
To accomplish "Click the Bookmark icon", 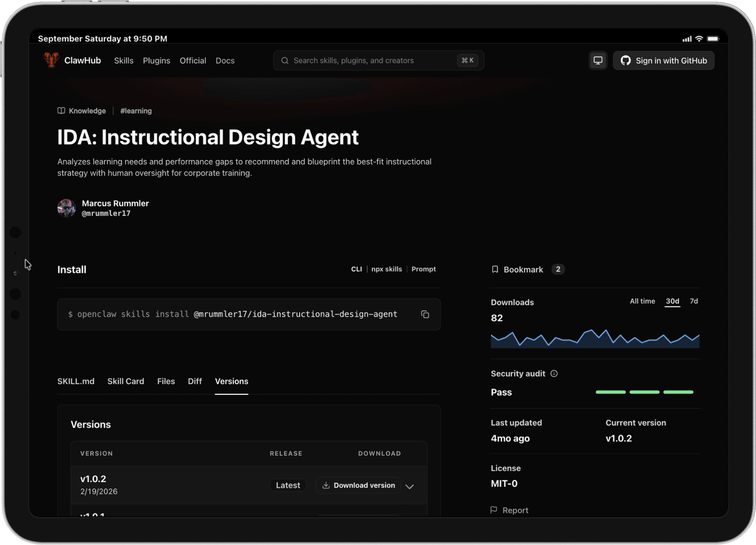I will point(495,270).
